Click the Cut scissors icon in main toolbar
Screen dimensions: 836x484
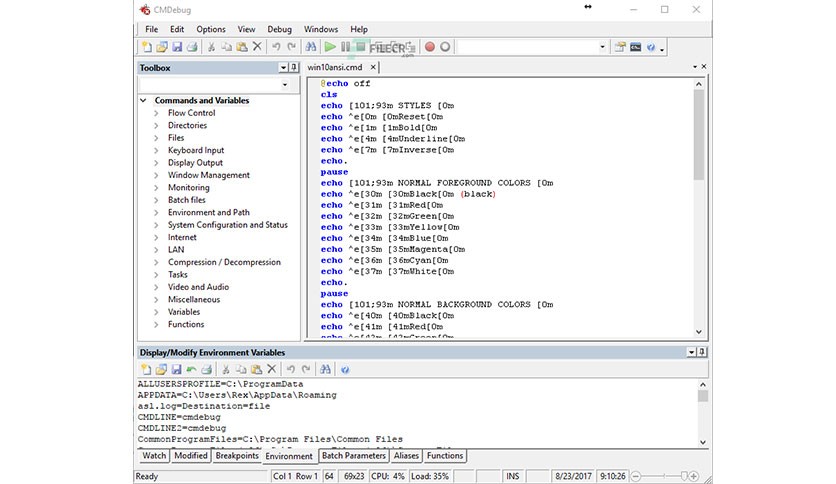coord(211,47)
